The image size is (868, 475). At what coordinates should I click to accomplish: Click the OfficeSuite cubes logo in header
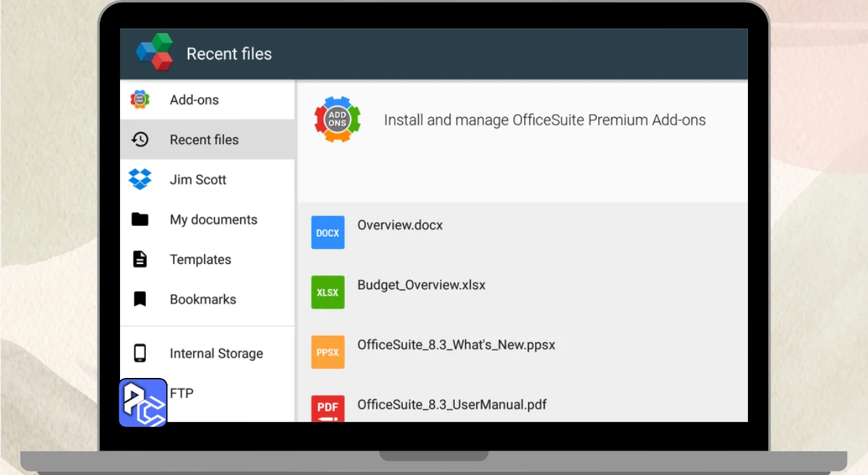coord(155,53)
